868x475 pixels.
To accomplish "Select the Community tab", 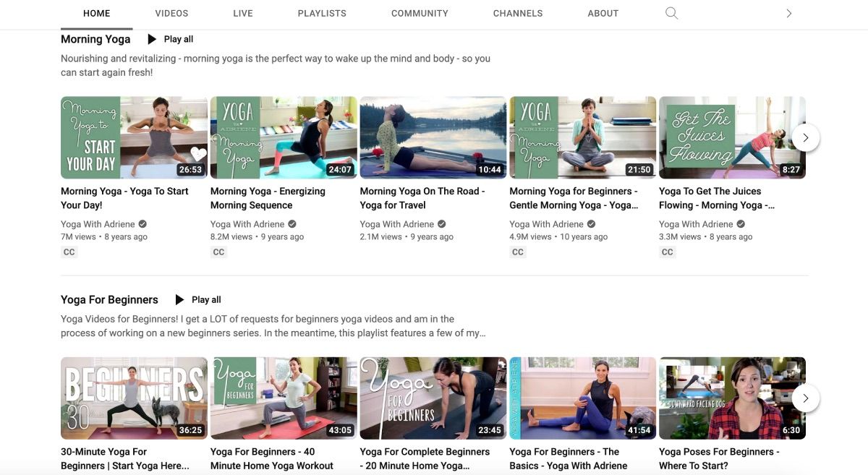I will pos(420,12).
